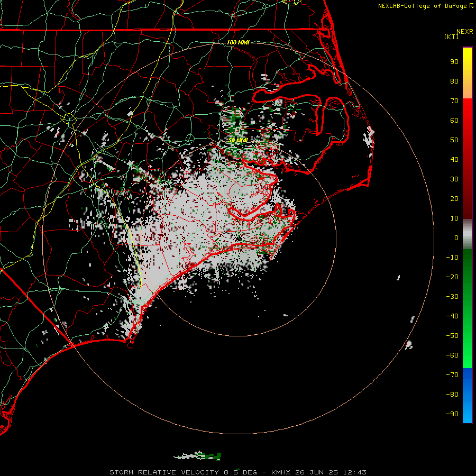Click the STORM RELATIVE VELOCITY caption text
The image size is (476, 476).
[164, 472]
